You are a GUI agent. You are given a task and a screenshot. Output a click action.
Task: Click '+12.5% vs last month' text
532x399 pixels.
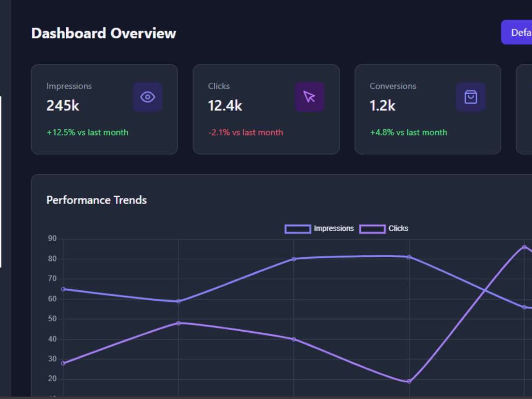[88, 133]
